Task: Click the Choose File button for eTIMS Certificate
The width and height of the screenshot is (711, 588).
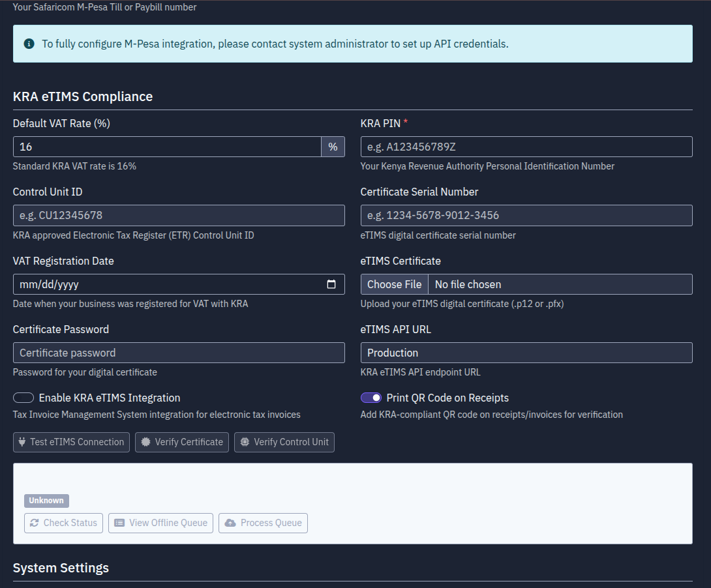Action: tap(394, 284)
